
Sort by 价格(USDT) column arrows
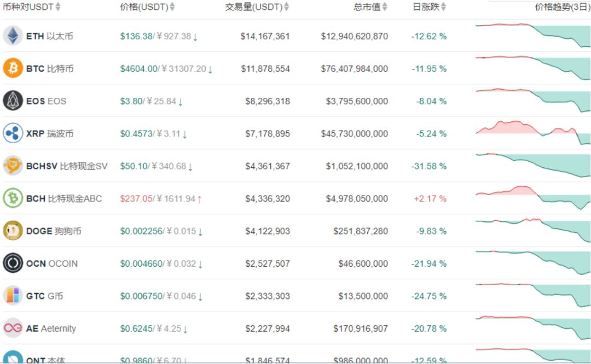click(x=172, y=7)
